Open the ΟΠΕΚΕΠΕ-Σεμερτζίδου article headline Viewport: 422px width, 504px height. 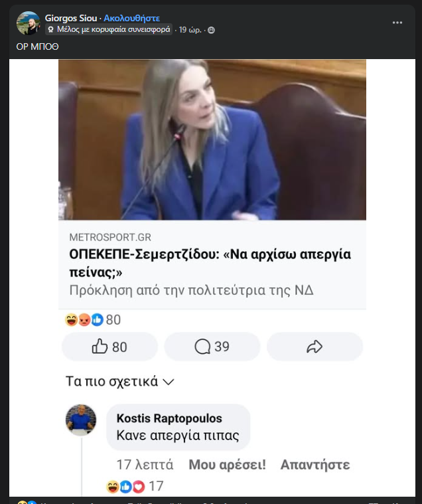(210, 263)
